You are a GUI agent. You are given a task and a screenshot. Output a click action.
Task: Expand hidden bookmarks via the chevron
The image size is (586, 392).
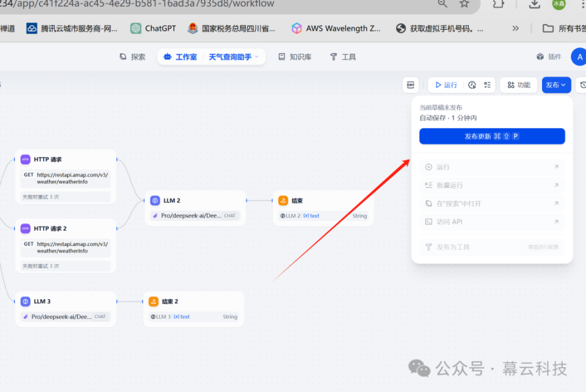(515, 27)
